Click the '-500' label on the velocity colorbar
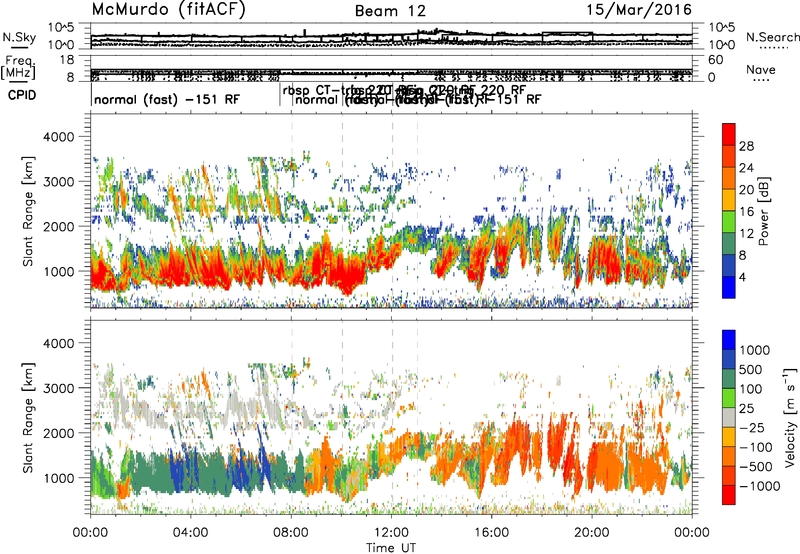800x554 pixels. [x=756, y=466]
